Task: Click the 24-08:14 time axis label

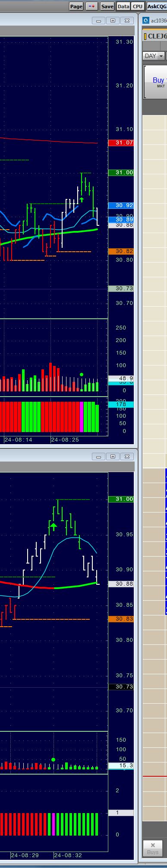Action: [19, 439]
